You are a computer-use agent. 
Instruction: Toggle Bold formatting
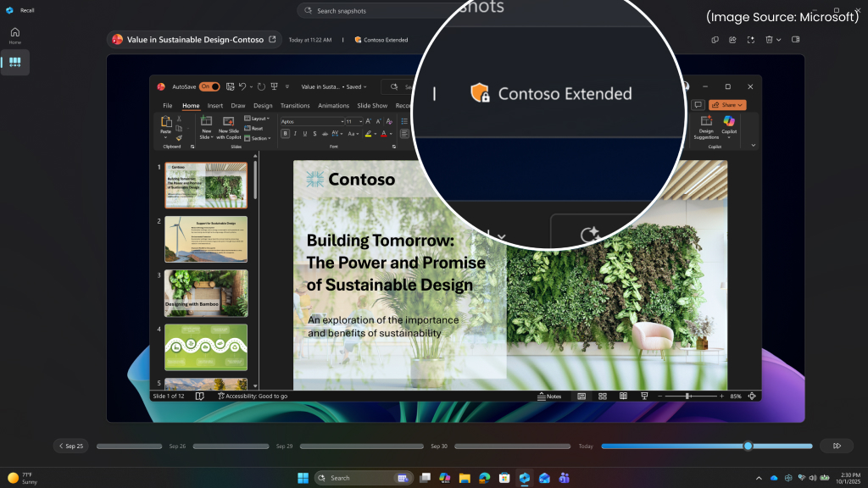click(x=285, y=132)
